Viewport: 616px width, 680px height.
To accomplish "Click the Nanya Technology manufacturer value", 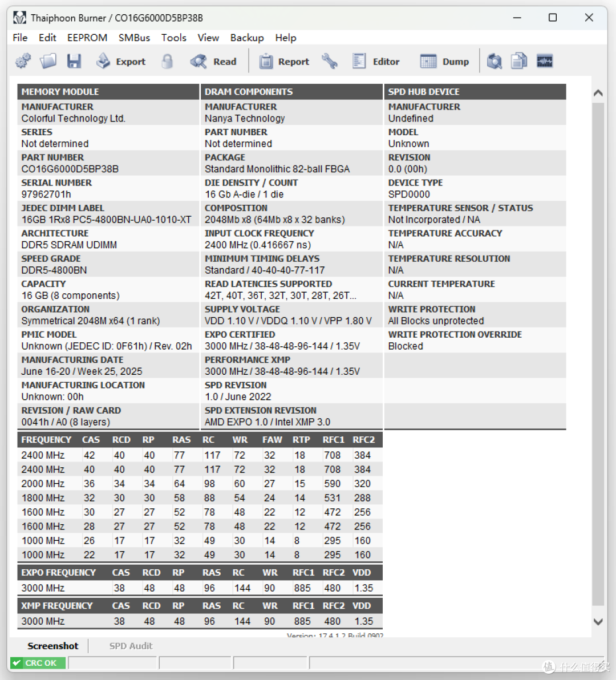I will click(245, 119).
